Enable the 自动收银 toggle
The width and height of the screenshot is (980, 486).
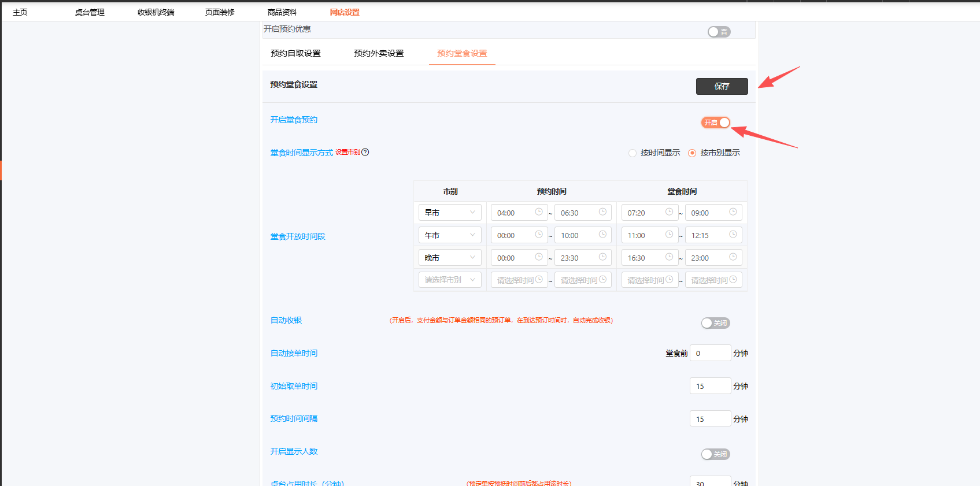point(715,323)
